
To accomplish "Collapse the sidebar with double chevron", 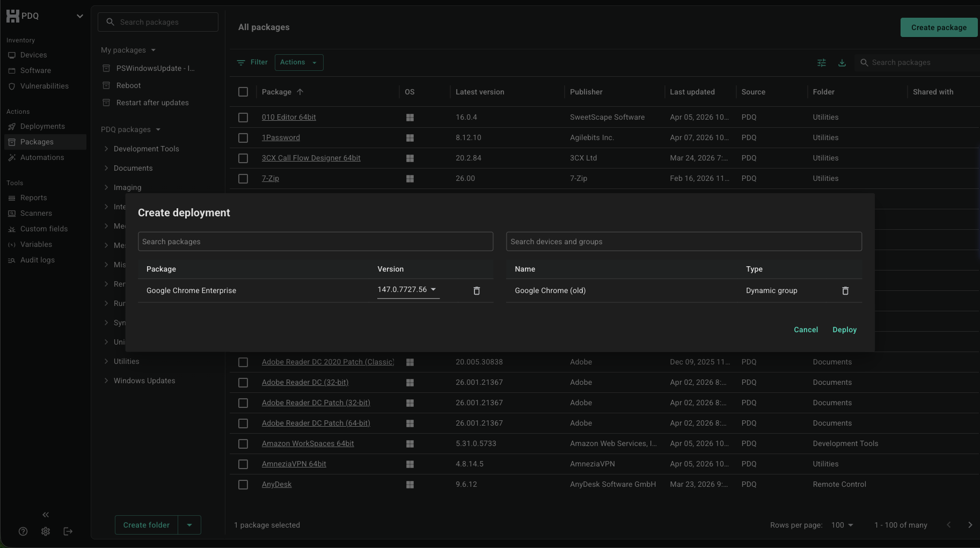I will coord(46,515).
